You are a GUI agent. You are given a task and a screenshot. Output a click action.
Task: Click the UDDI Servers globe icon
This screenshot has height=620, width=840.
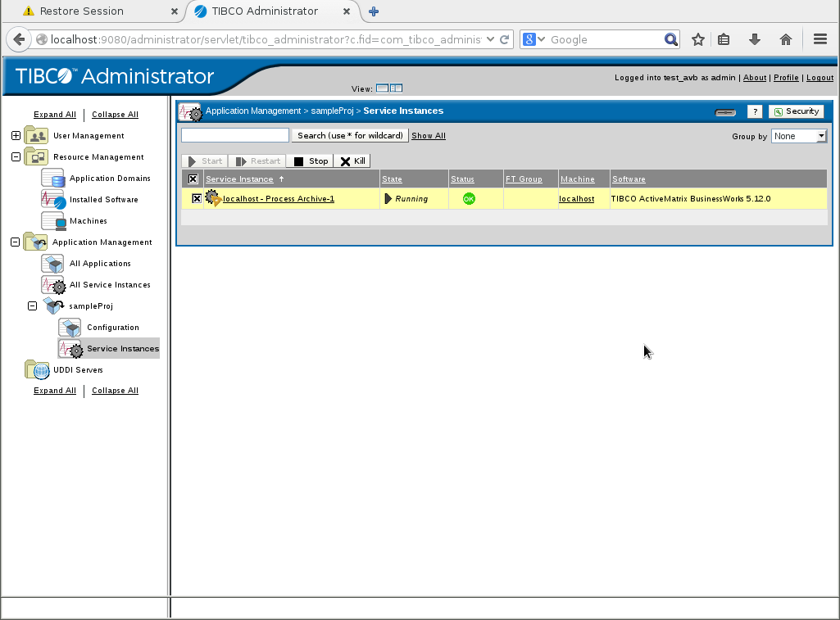click(37, 369)
